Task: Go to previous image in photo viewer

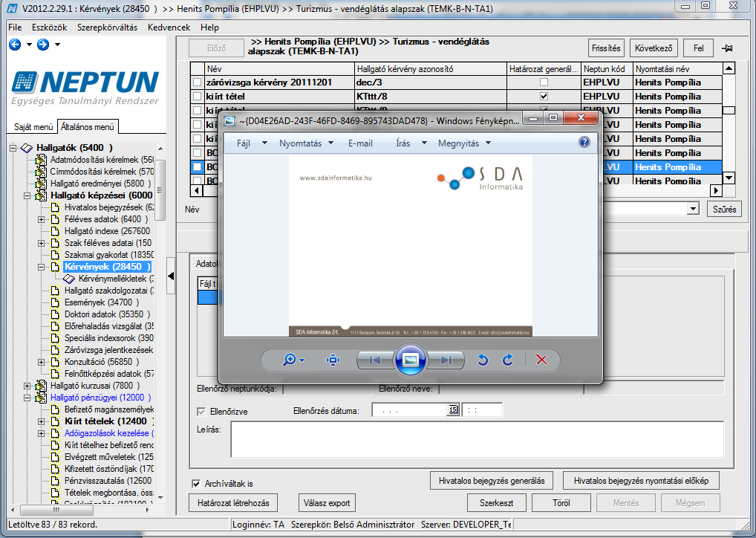Action: (374, 360)
